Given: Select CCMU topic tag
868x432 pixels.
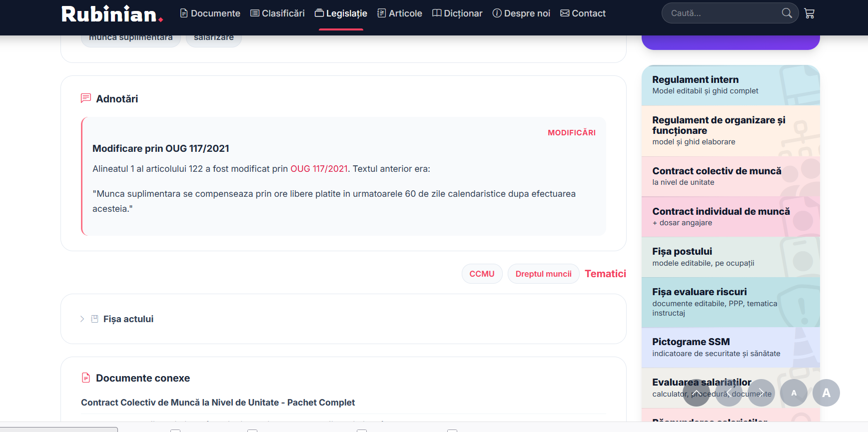Looking at the screenshot, I should 482,274.
